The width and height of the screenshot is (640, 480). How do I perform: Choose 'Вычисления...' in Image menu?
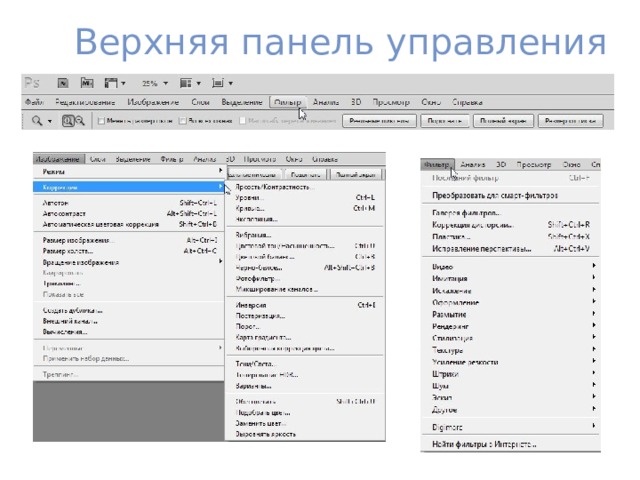[65, 332]
